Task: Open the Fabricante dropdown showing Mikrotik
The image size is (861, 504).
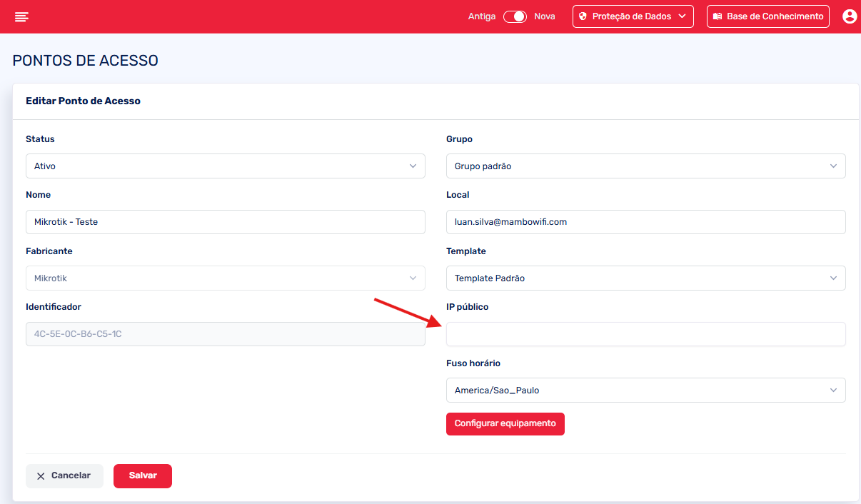Action: coord(225,278)
